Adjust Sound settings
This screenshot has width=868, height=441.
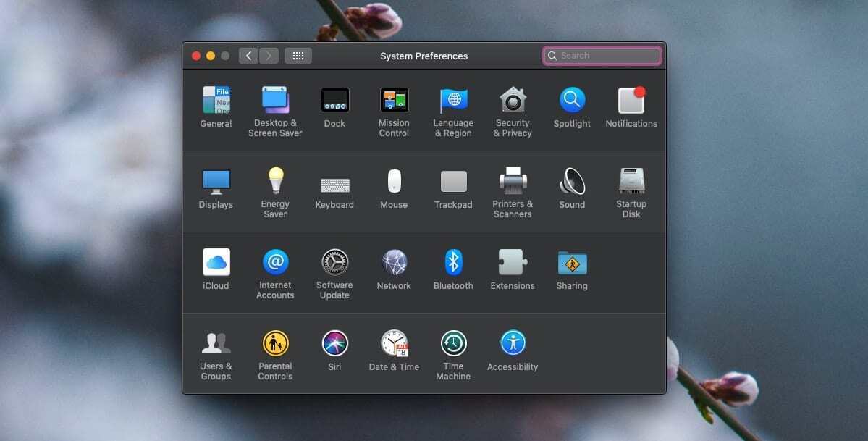click(x=571, y=182)
